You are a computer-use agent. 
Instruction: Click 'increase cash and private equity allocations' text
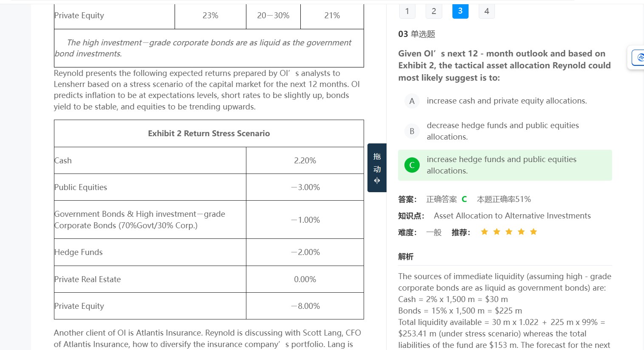point(507,101)
